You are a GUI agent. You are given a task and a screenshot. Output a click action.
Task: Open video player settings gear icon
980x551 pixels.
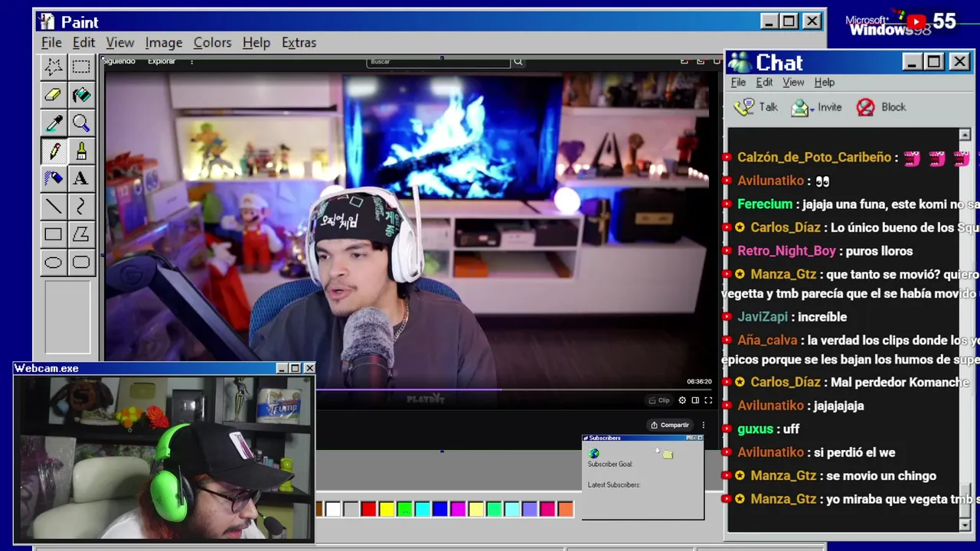682,400
